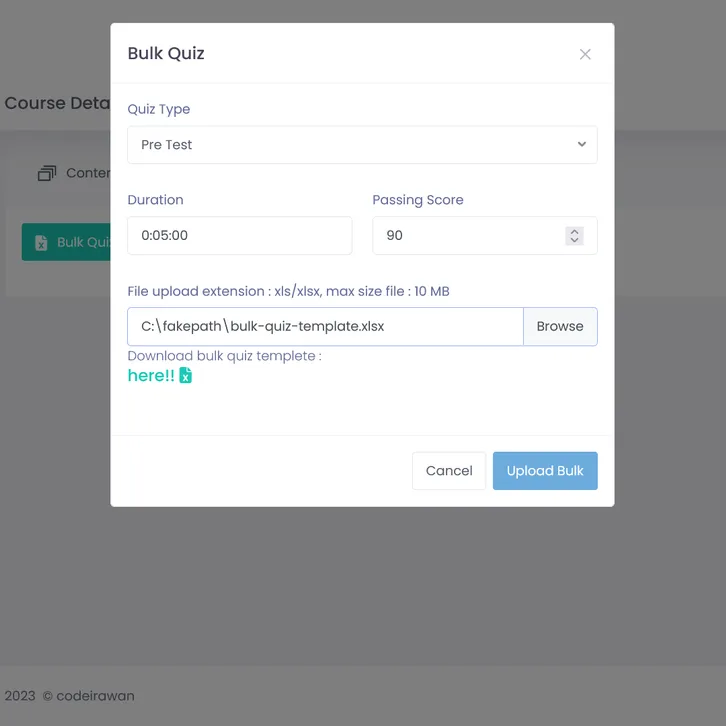The width and height of the screenshot is (726, 726).
Task: Click the spreadsheet icon on the green background button
Action: point(41,243)
